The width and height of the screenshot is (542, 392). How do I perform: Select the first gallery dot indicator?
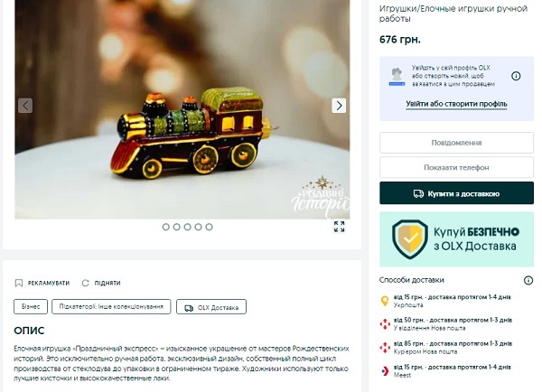pyautogui.click(x=166, y=227)
